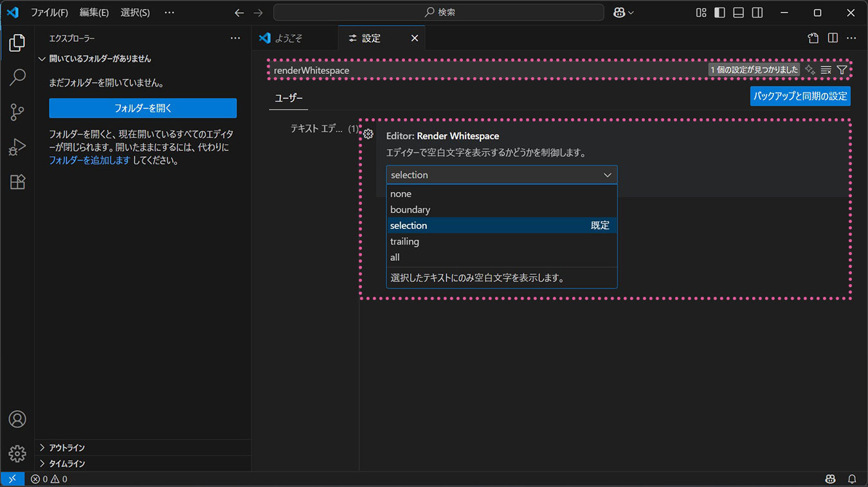Go back using left arrow
The image size is (868, 487).
pos(239,12)
